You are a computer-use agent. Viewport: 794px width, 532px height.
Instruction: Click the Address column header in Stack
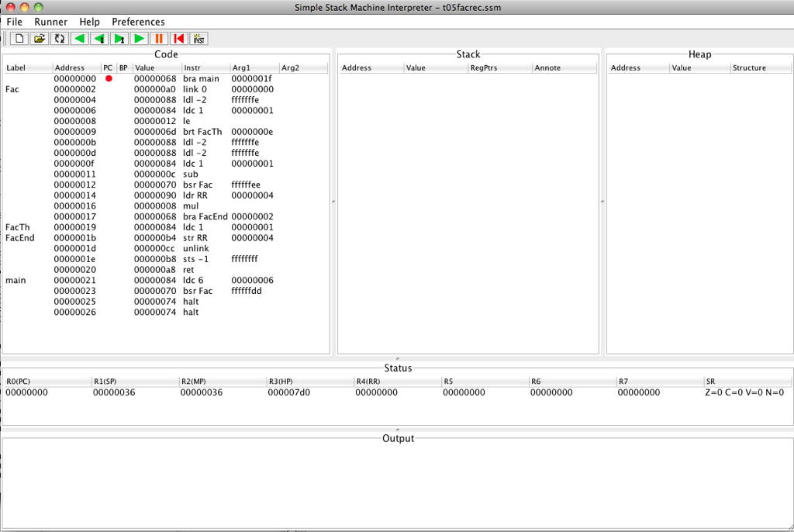371,67
